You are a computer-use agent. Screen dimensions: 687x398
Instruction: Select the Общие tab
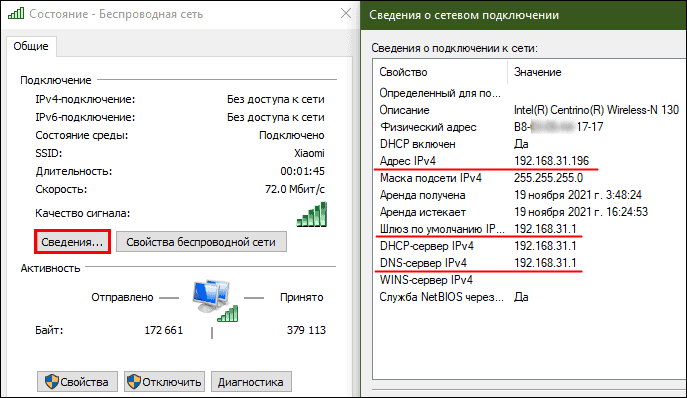(31, 46)
